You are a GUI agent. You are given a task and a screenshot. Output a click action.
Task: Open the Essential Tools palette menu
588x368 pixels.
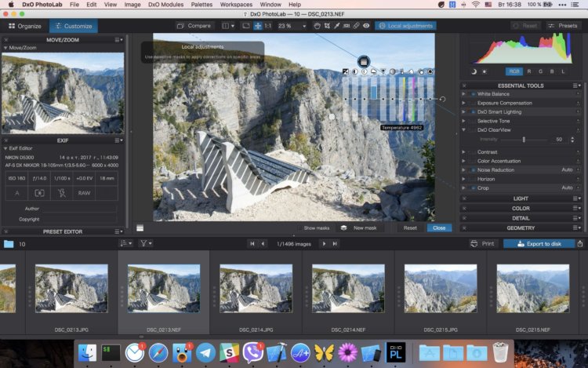[577, 86]
